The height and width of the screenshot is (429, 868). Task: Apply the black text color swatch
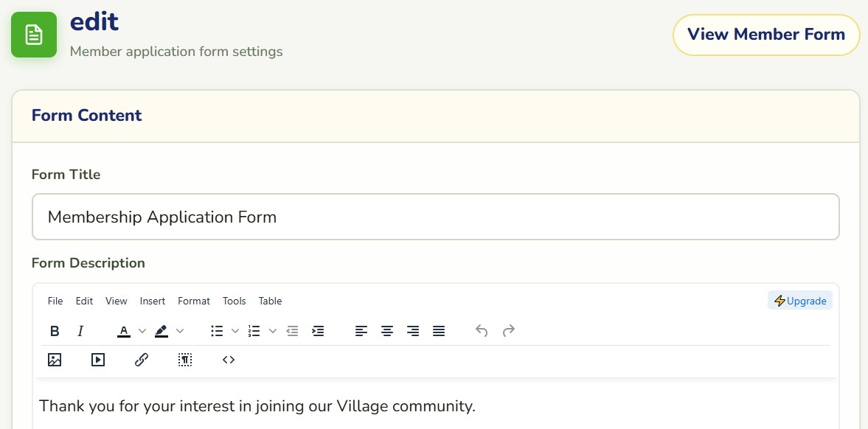(124, 331)
